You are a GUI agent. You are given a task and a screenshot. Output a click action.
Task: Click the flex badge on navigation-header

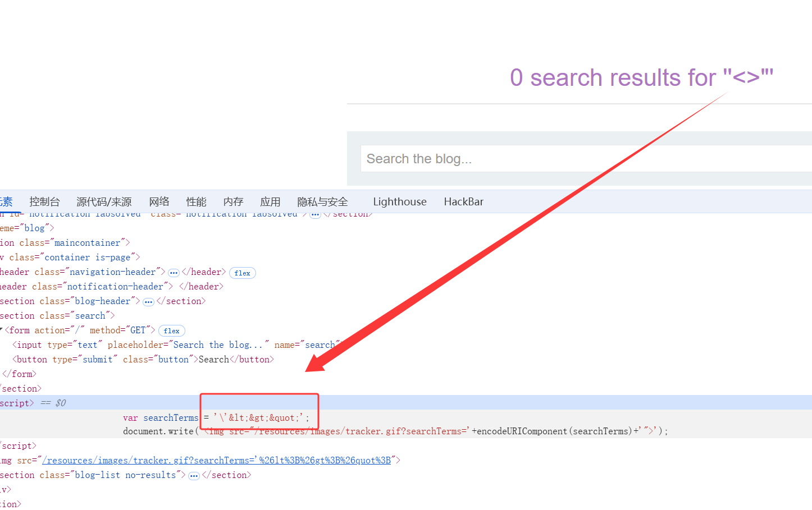(243, 273)
